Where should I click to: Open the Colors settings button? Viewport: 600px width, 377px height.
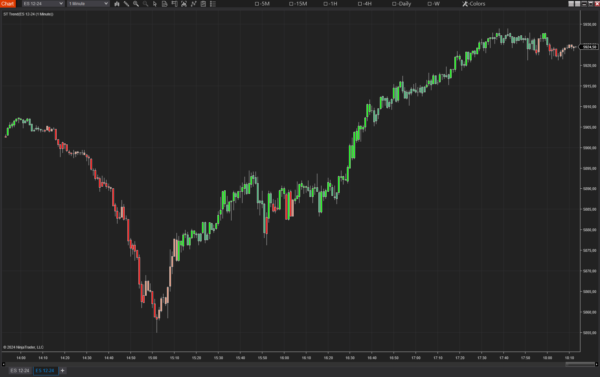point(474,4)
